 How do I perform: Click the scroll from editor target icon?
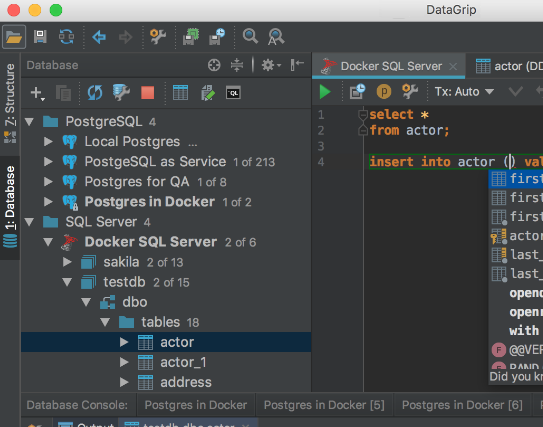tap(214, 65)
